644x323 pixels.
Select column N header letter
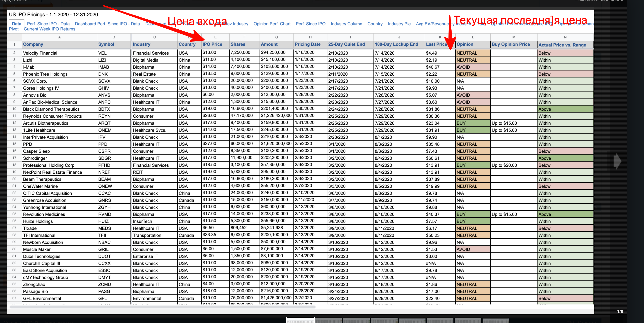565,37
